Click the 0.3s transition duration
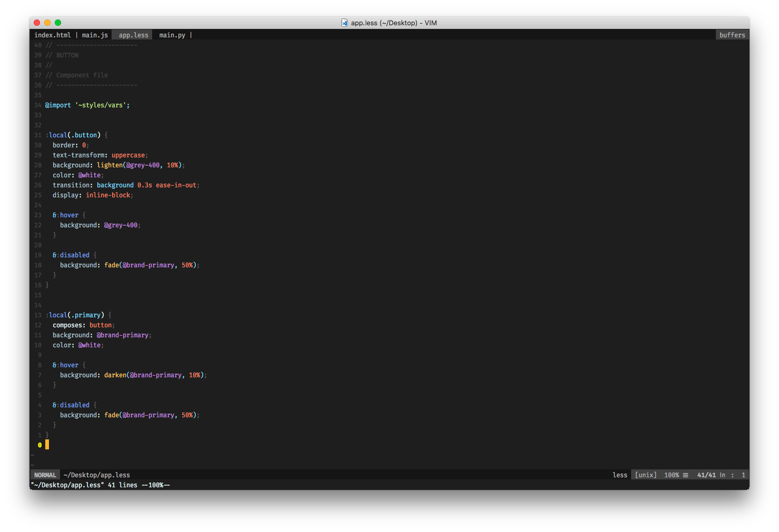 [x=145, y=185]
